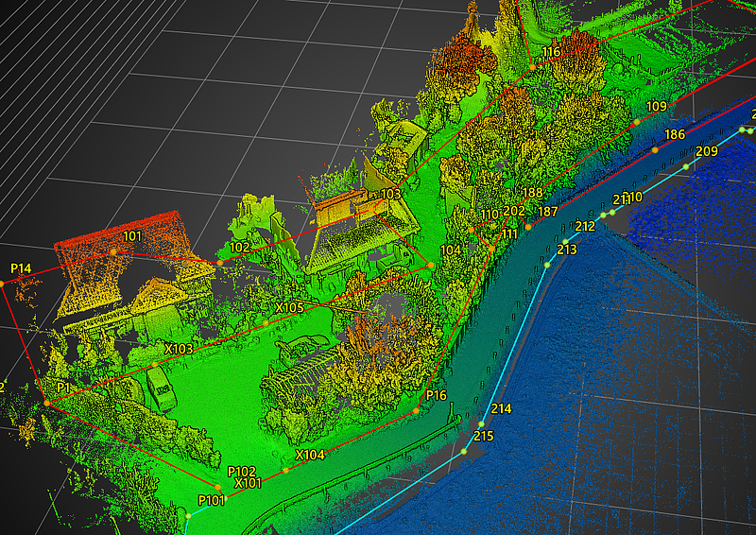This screenshot has width=756, height=535.
Task: Click the X105 point marker
Action: [266, 323]
